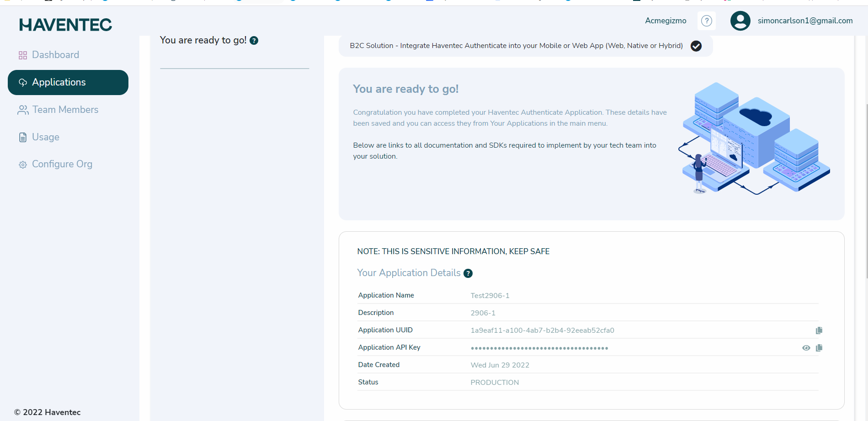868x421 pixels.
Task: Click the Haventec logo
Action: pos(65,25)
